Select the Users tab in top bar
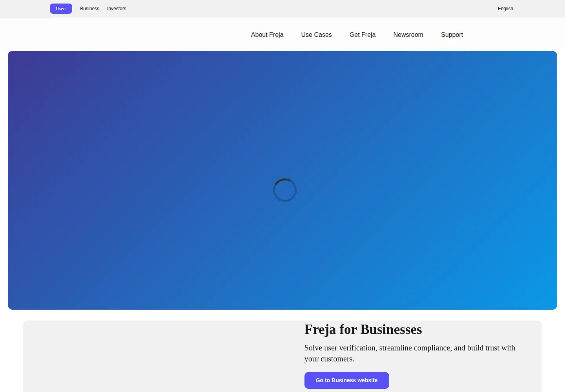 click(61, 9)
